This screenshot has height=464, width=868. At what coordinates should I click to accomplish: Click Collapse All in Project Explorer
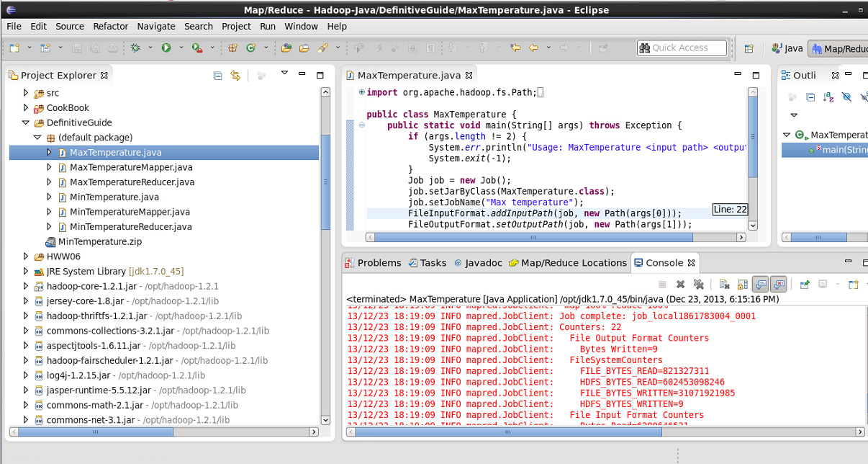pos(217,76)
